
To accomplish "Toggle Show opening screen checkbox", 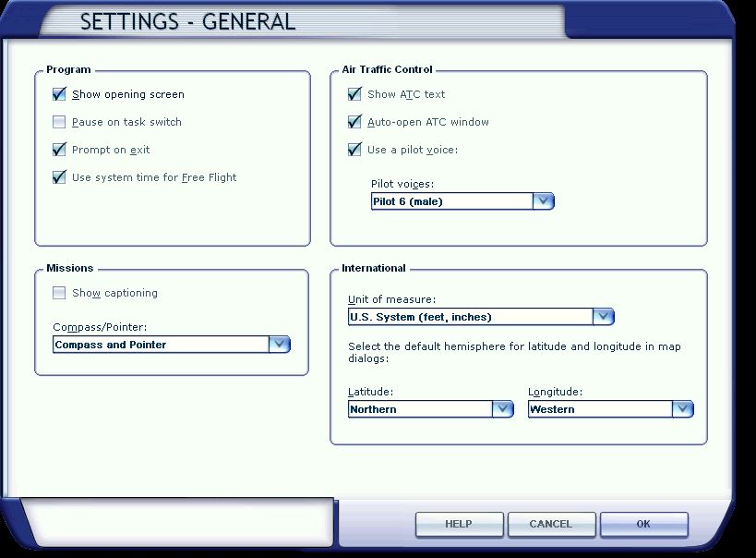I will 59,94.
